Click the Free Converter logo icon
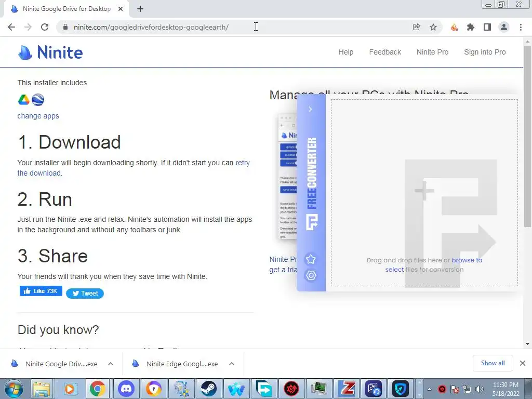 [312, 222]
